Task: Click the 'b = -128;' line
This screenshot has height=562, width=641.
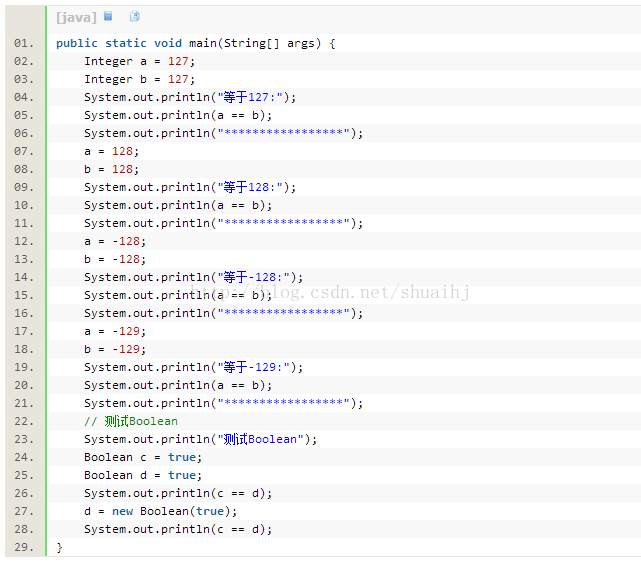Action: [115, 259]
